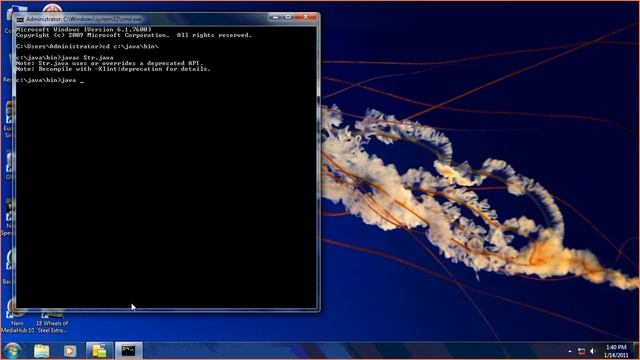This screenshot has width=640, height=360.
Task: Click the 'Recompile with -Xlint:deprecation' note line
Action: click(x=113, y=69)
